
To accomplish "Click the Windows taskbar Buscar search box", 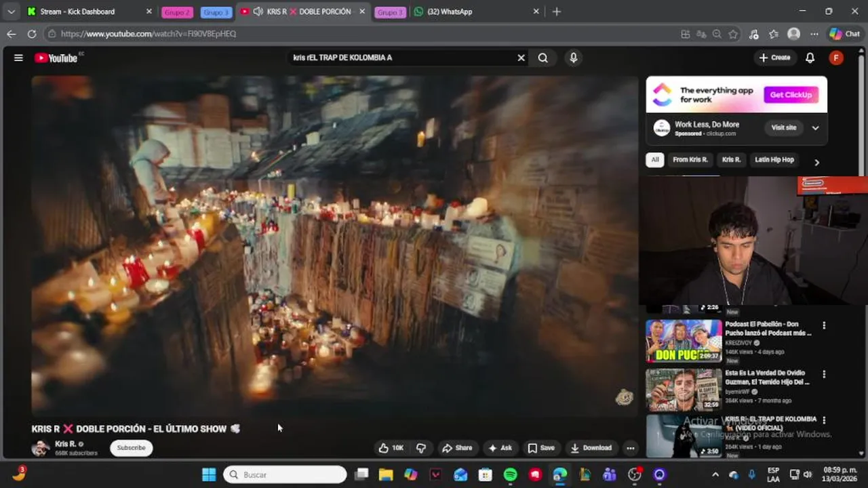I will click(285, 475).
